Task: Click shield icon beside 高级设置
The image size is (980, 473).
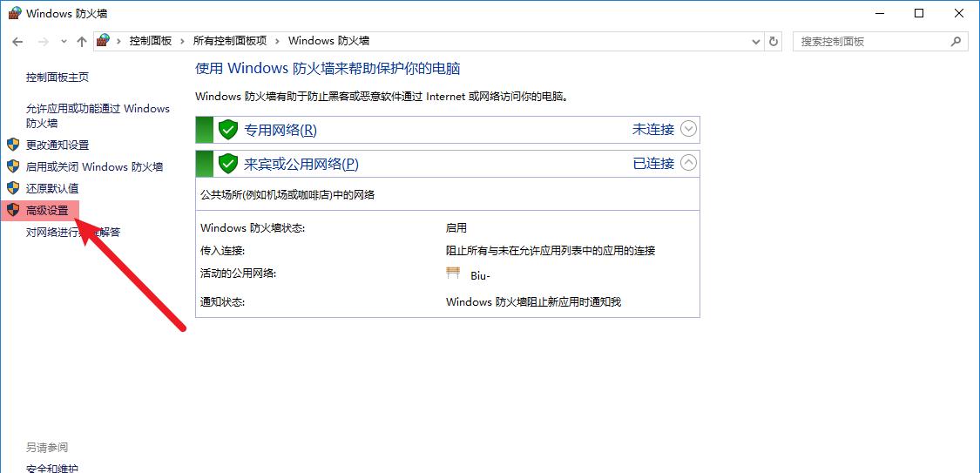Action: coord(13,209)
